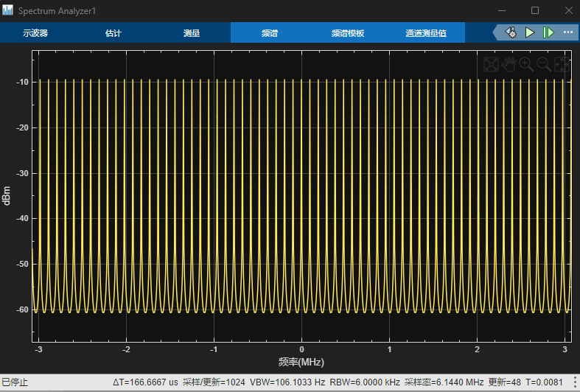Select the pan hand tool on the plot

(x=509, y=64)
